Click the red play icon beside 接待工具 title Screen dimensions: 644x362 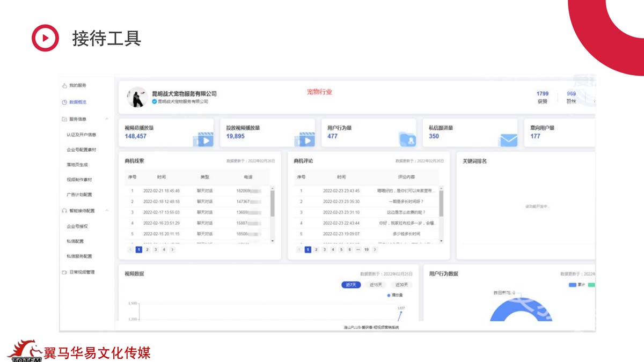45,38
